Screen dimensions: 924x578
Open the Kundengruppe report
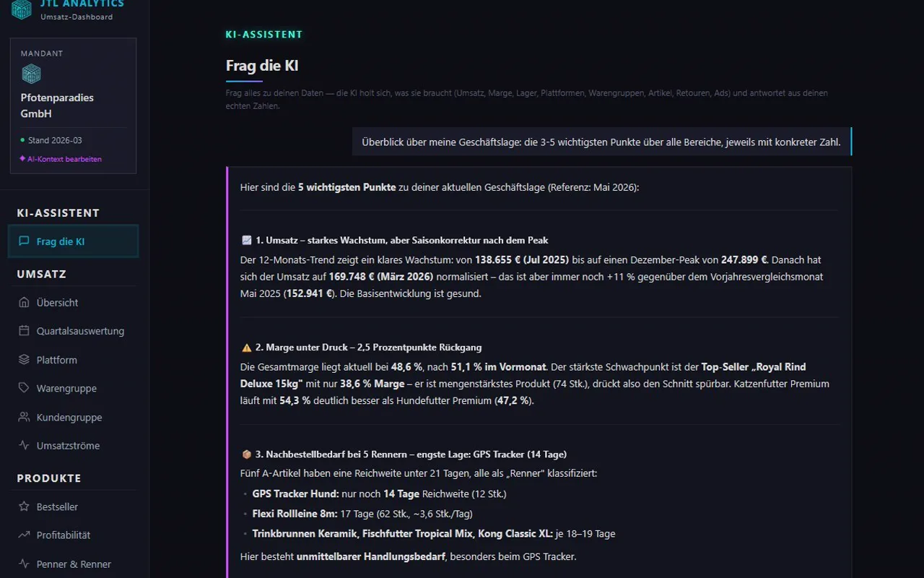(73, 417)
